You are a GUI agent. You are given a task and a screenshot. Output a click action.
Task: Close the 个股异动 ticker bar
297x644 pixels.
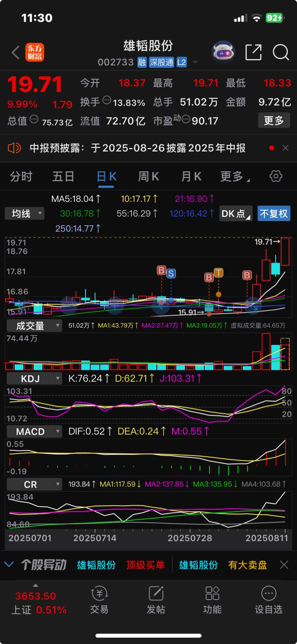click(x=284, y=565)
